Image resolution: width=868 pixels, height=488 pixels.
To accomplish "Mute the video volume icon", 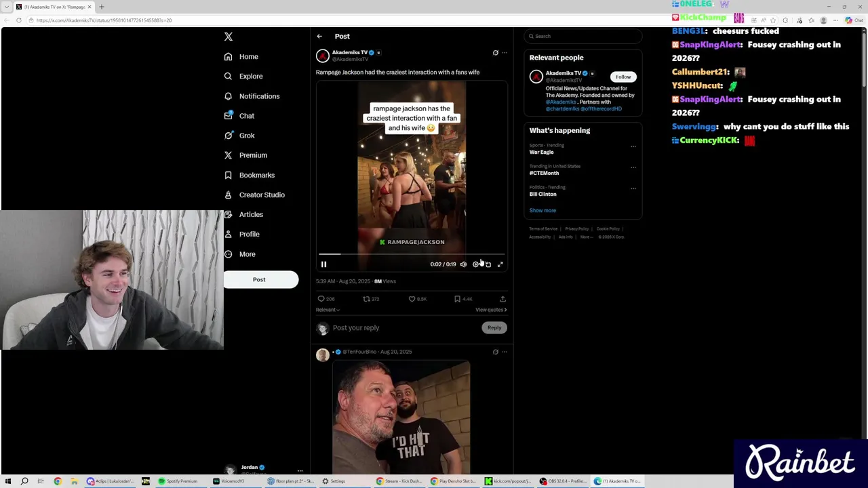I will click(x=463, y=264).
